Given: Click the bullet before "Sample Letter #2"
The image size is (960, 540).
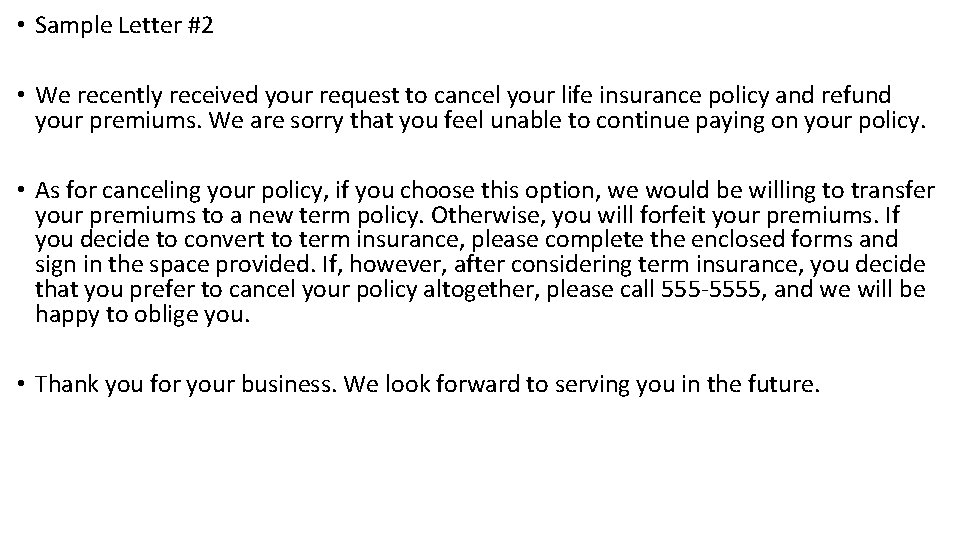Looking at the screenshot, I should pyautogui.click(x=21, y=25).
